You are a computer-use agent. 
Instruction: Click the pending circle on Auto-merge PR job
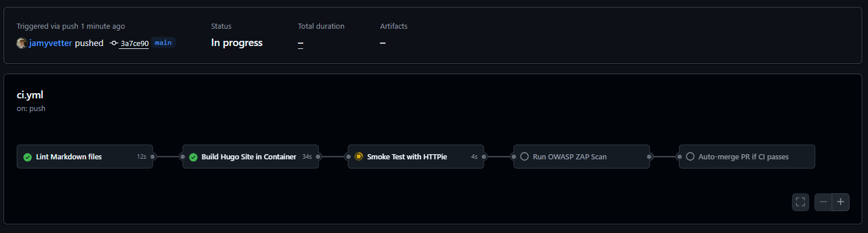coord(690,156)
